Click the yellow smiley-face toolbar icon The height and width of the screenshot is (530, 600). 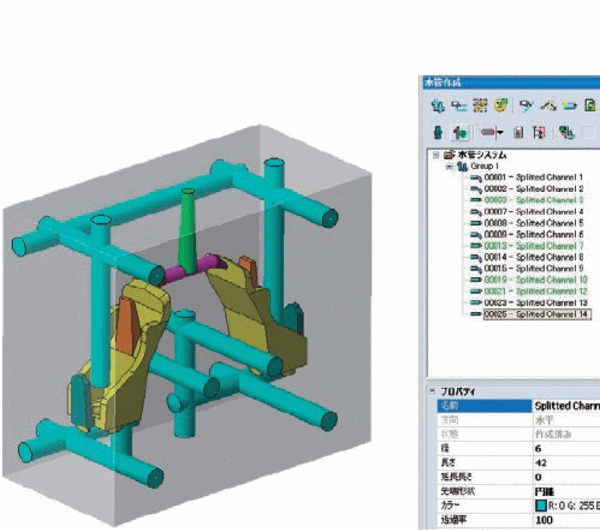click(499, 105)
